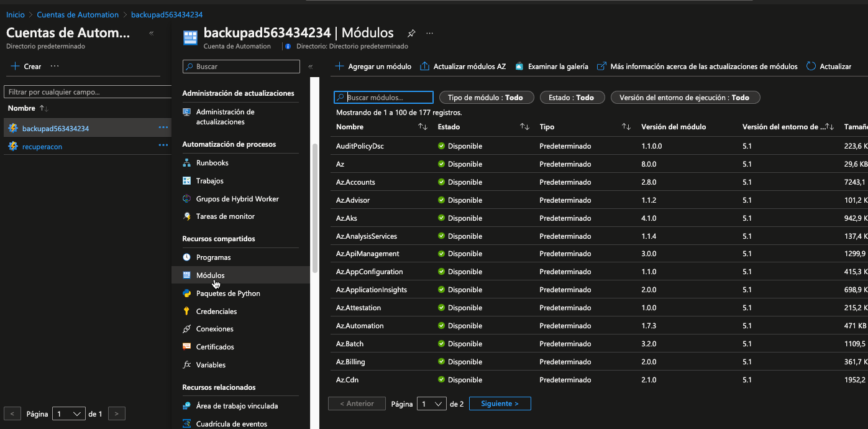
Task: Go to next page with Siguiente
Action: click(x=500, y=404)
